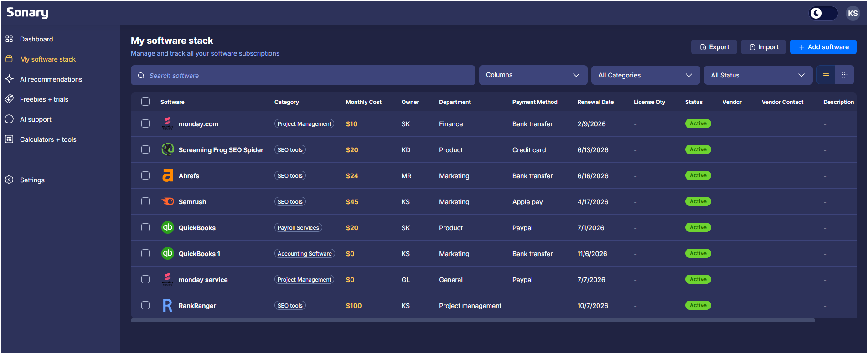The height and width of the screenshot is (354, 868).
Task: Switch to list view layout icon
Action: tap(826, 75)
